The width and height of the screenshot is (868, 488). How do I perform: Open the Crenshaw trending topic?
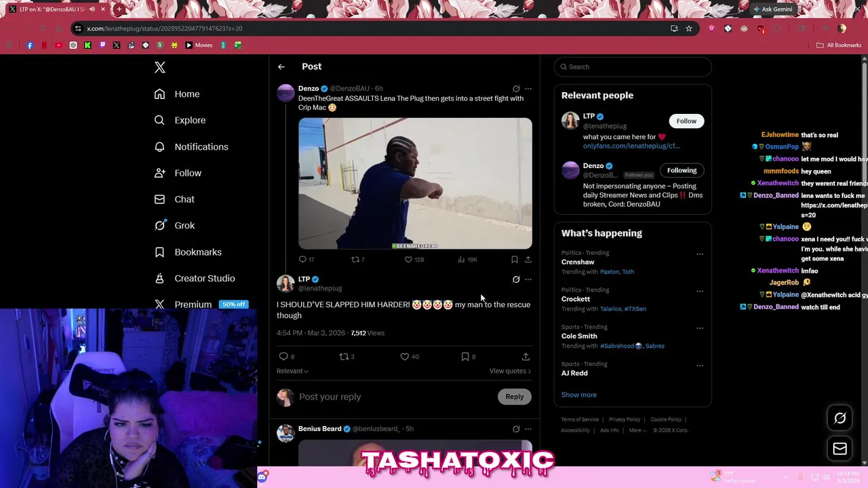pyautogui.click(x=578, y=262)
